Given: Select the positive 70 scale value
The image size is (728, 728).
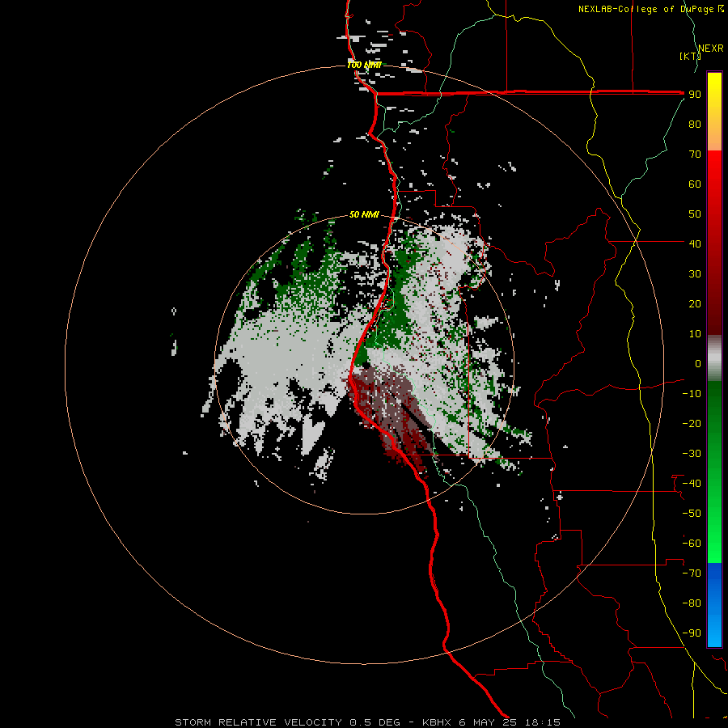Looking at the screenshot, I should 695,154.
